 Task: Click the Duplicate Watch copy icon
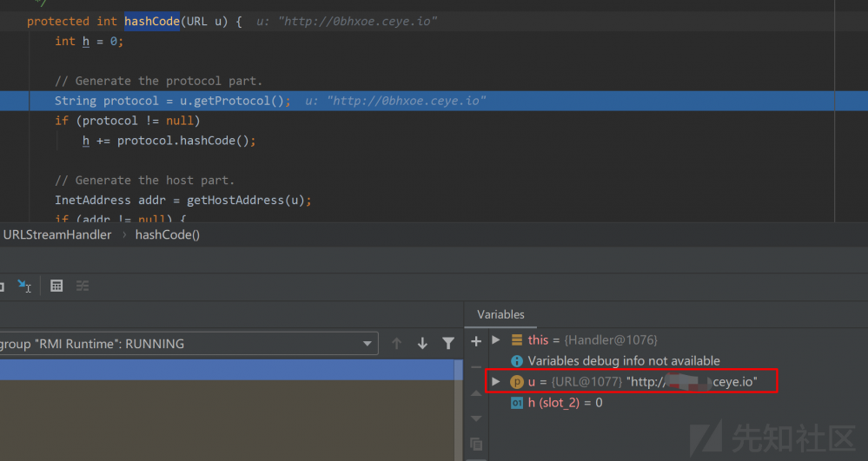pyautogui.click(x=476, y=444)
